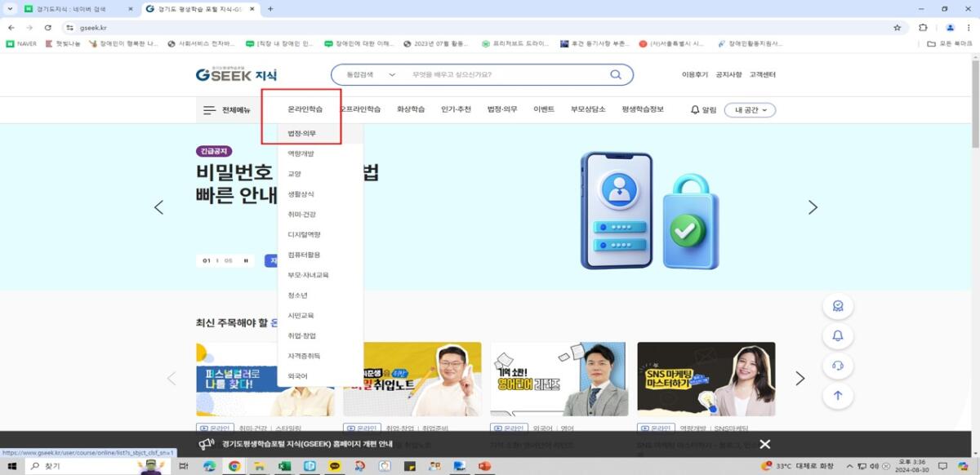Open the 전체메뉴 hamburger menu

[226, 110]
